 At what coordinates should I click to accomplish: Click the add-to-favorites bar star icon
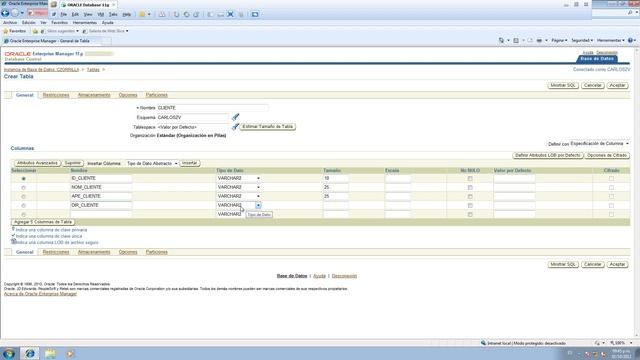[35, 31]
